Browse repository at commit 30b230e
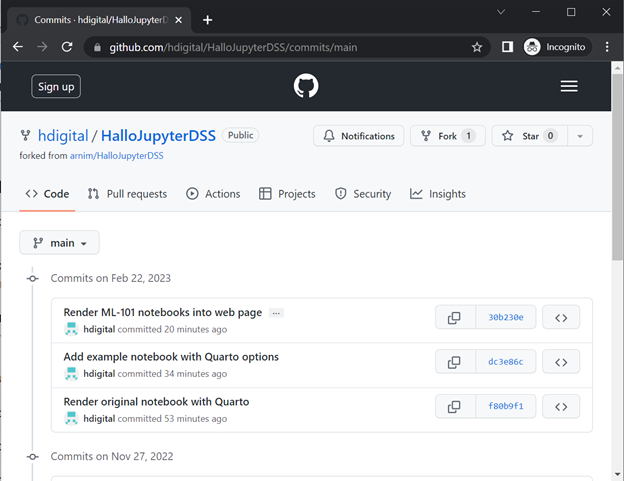 [561, 317]
